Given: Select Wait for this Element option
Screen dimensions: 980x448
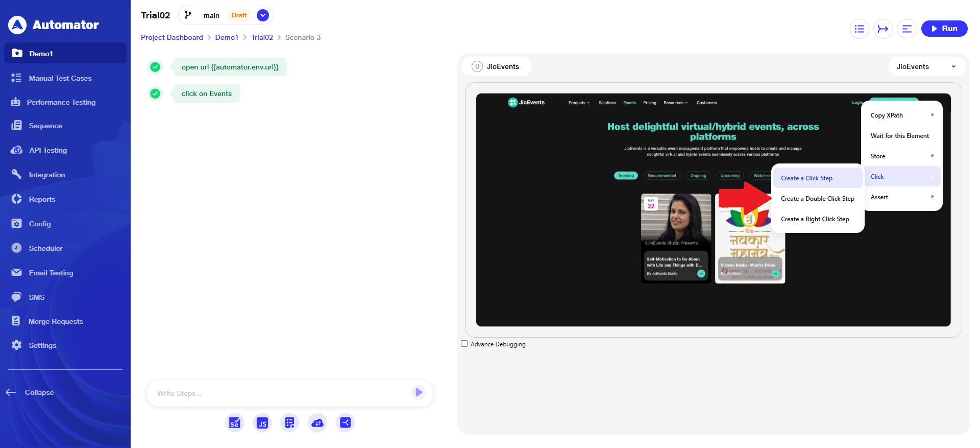Looking at the screenshot, I should tap(899, 136).
